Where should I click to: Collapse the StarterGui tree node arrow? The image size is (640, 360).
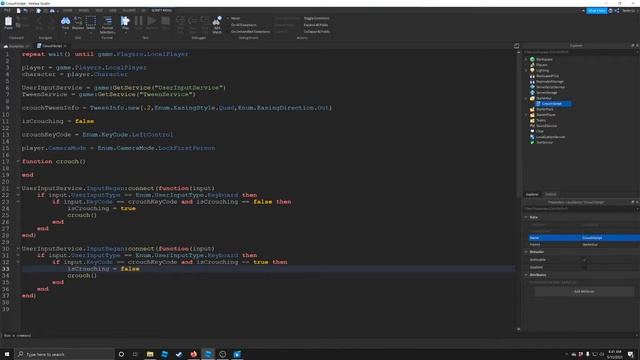point(526,98)
